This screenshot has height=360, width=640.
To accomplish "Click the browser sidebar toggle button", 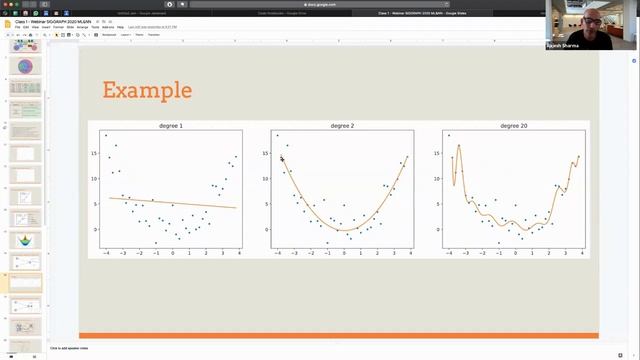I will 44,4.
